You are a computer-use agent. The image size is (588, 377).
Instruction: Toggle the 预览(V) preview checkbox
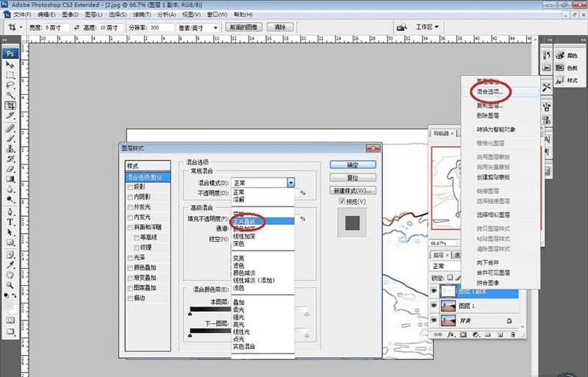pos(342,201)
